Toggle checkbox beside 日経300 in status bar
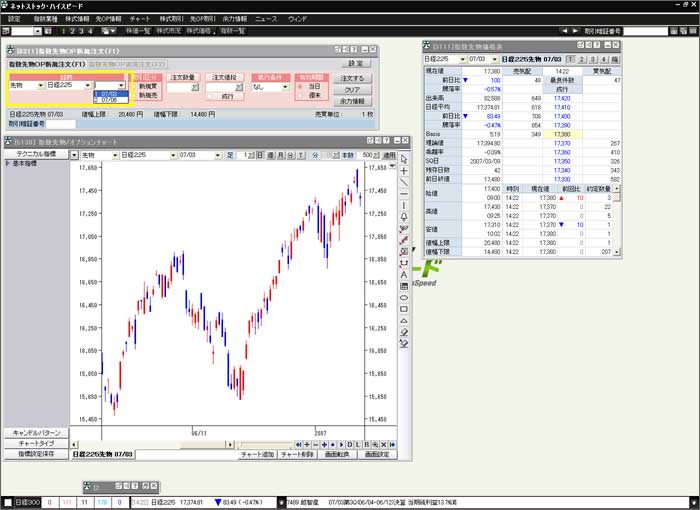 pos(8,502)
